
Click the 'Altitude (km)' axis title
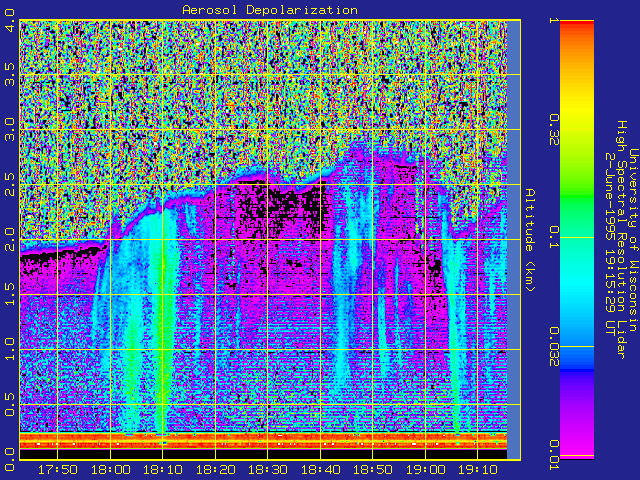[x=529, y=240]
